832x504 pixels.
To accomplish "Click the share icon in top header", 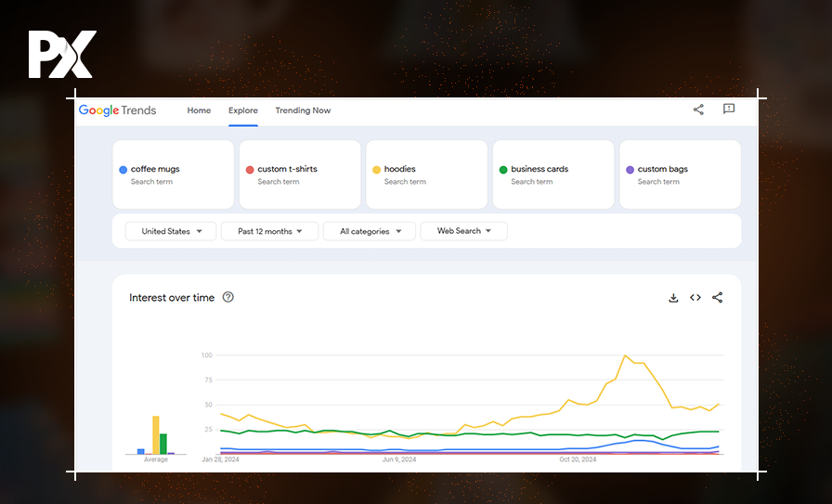I will [x=698, y=110].
